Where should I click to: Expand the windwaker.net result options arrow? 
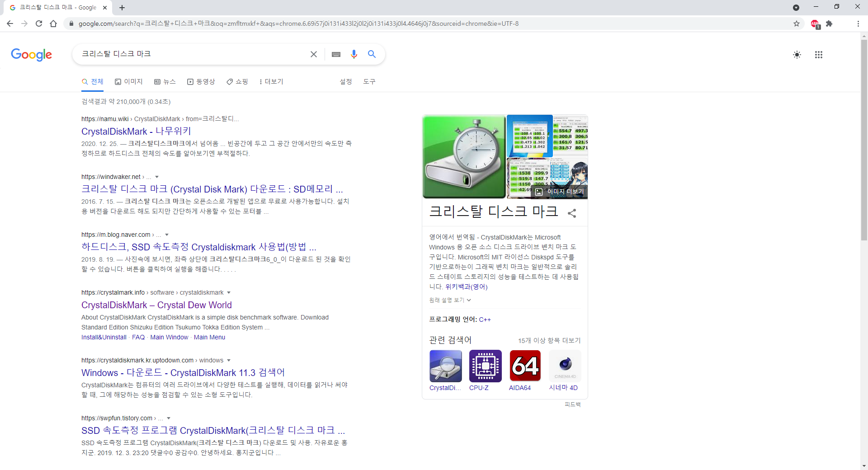[x=157, y=177]
